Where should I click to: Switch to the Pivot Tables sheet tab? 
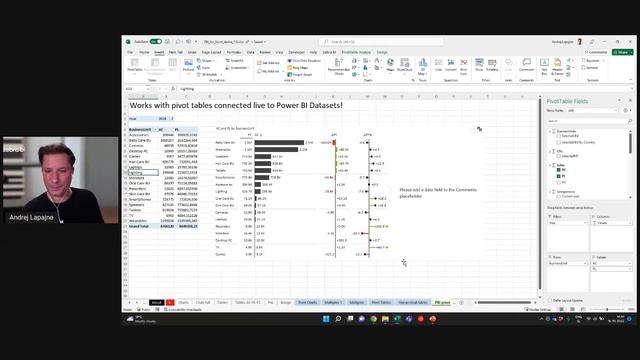381,302
